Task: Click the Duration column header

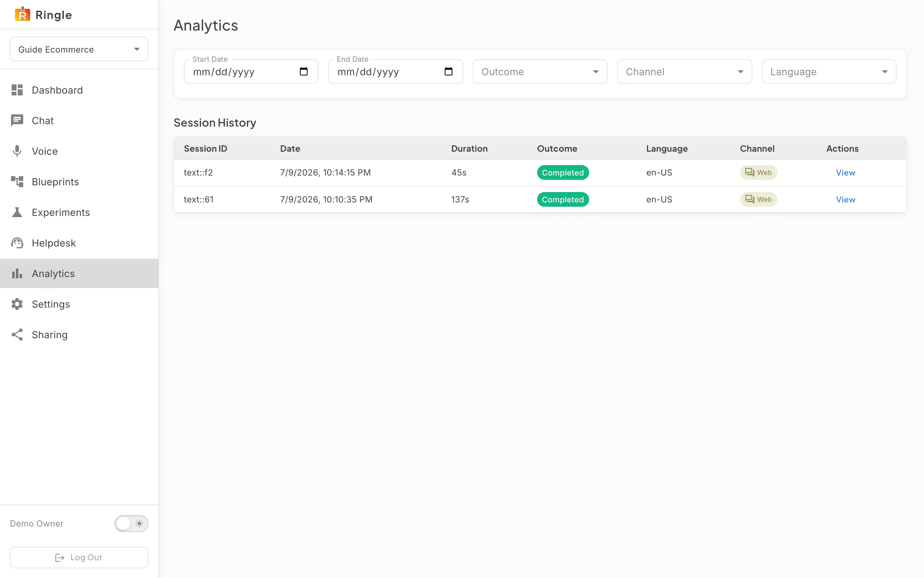Action: pyautogui.click(x=469, y=148)
